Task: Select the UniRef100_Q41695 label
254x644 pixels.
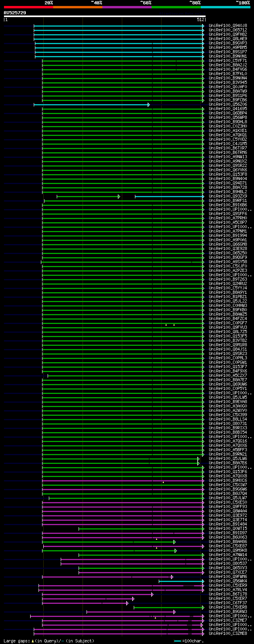Action: [228, 109]
